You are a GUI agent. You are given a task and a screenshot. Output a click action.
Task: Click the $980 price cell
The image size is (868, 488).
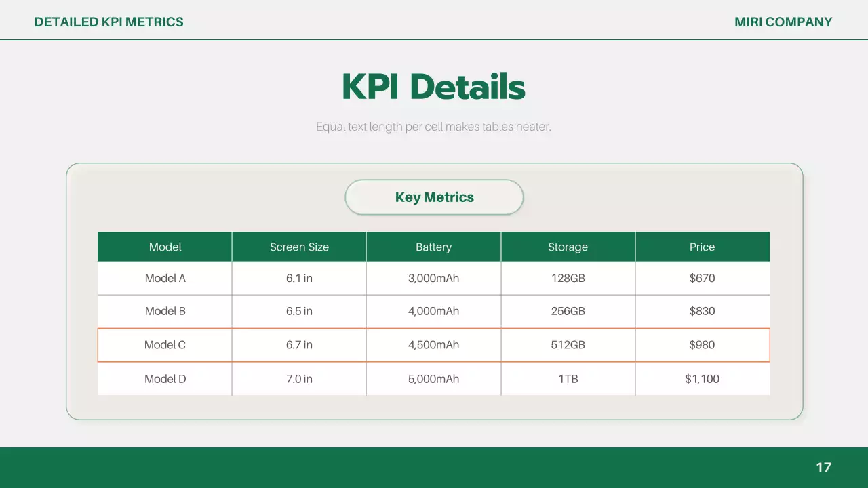(x=702, y=345)
